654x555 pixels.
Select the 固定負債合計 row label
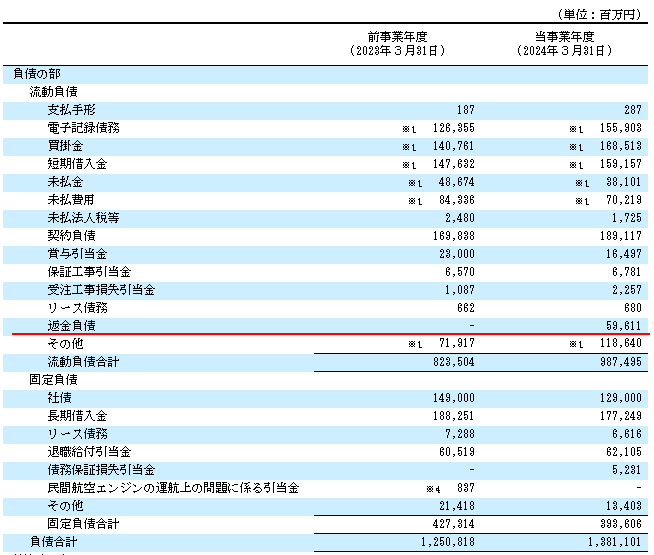pos(82,523)
